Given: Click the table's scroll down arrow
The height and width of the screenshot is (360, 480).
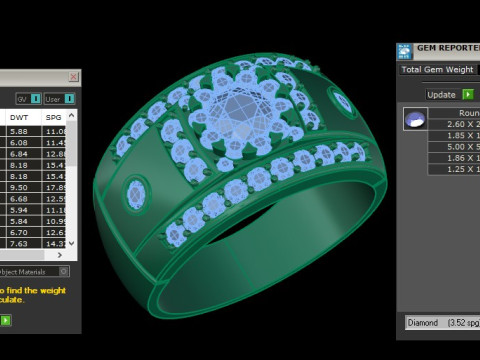Looking at the screenshot, I should [71, 243].
